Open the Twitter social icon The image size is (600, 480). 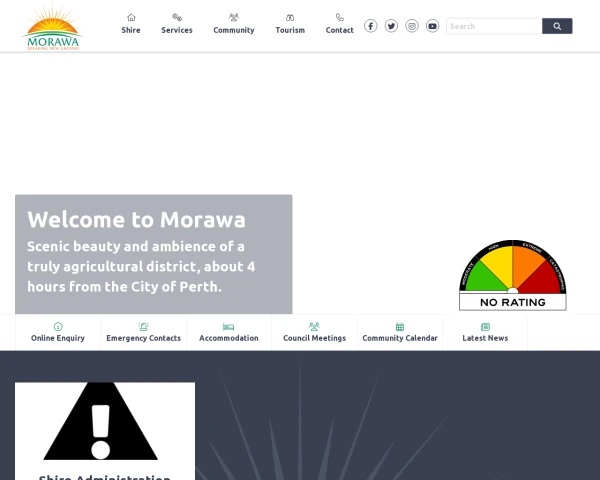click(x=391, y=26)
